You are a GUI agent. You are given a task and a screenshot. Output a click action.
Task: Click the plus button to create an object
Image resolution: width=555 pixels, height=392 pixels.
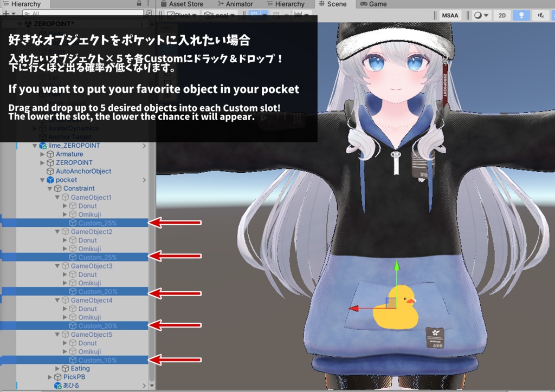tap(6, 14)
